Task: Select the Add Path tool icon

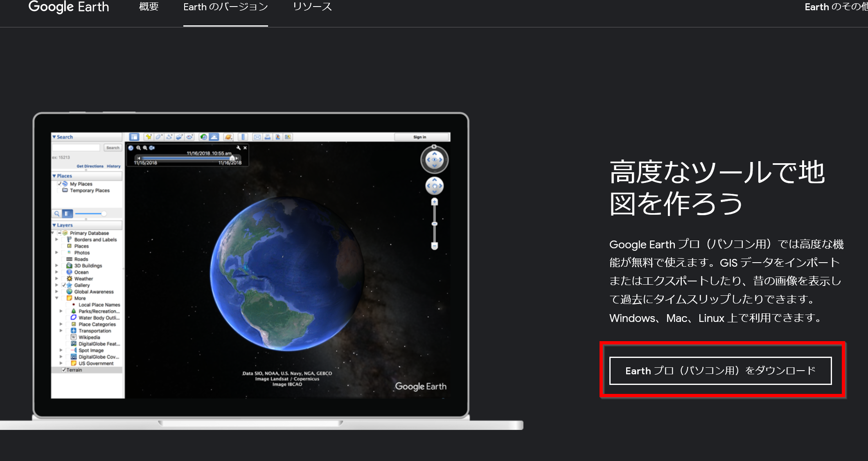Action: (169, 137)
